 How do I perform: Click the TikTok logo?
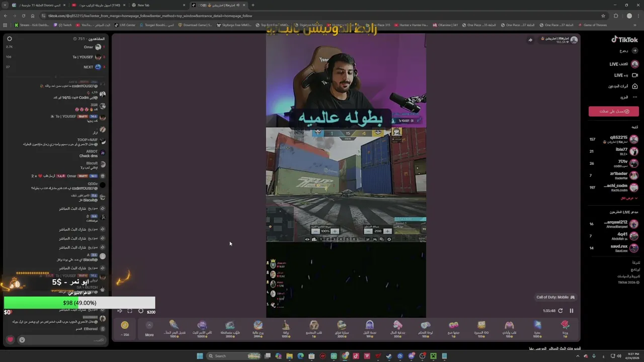624,40
